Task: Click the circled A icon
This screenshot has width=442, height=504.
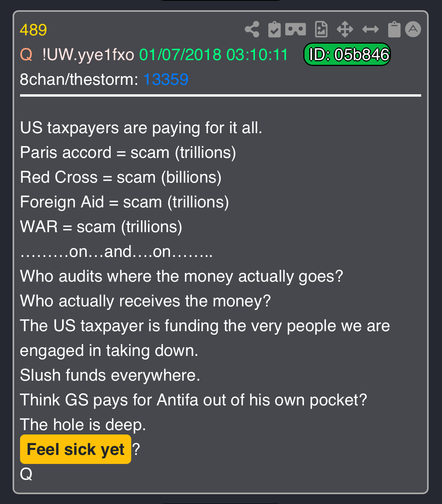Action: [413, 29]
